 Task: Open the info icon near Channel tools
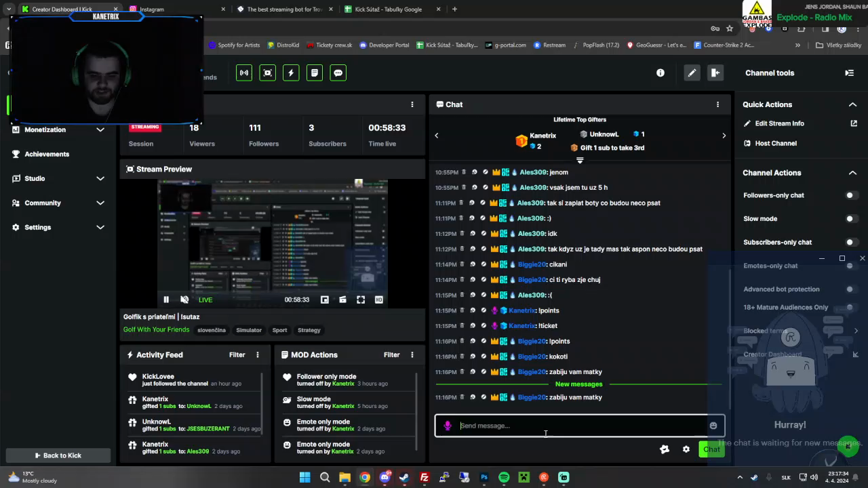[660, 73]
